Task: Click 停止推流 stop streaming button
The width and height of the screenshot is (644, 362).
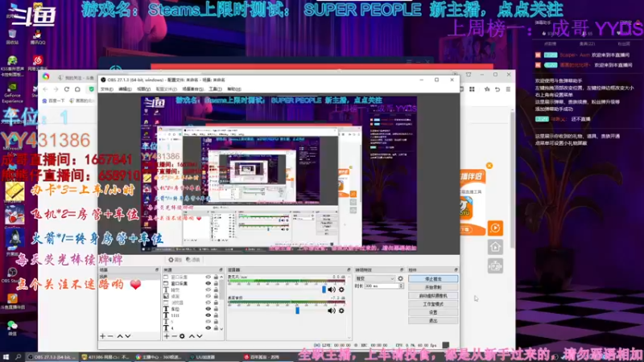Action: pos(433,278)
